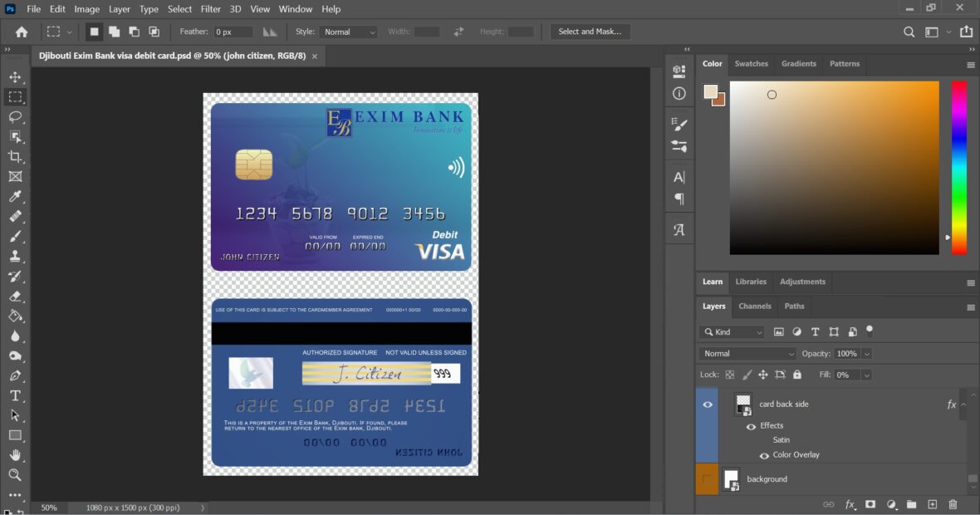Toggle Color Overlay visibility
Screen dimensions: 980x515
[x=763, y=454]
